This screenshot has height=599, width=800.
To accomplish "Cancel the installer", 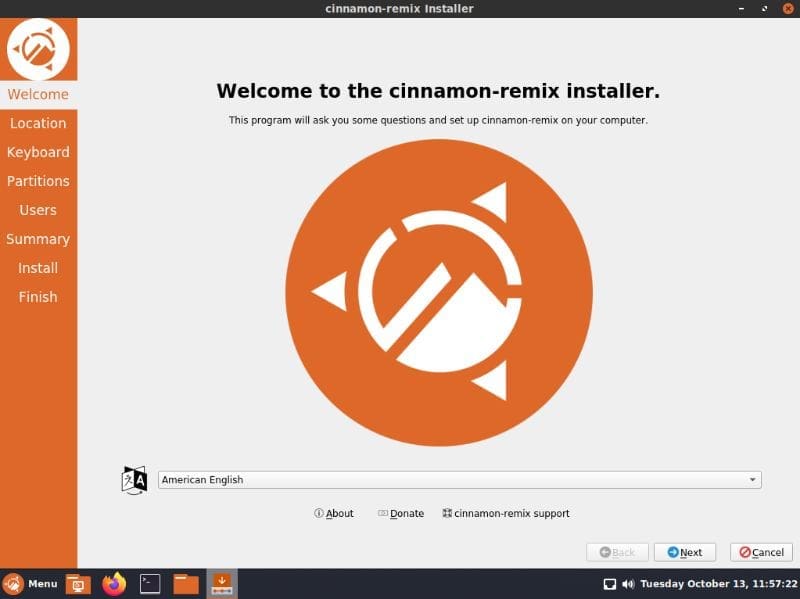I will (761, 553).
